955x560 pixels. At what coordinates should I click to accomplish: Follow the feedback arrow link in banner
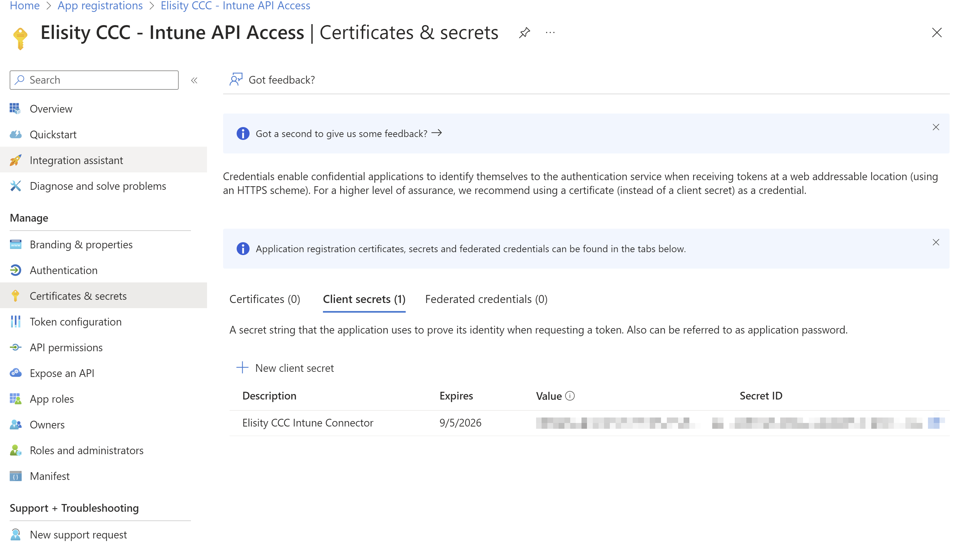(437, 133)
